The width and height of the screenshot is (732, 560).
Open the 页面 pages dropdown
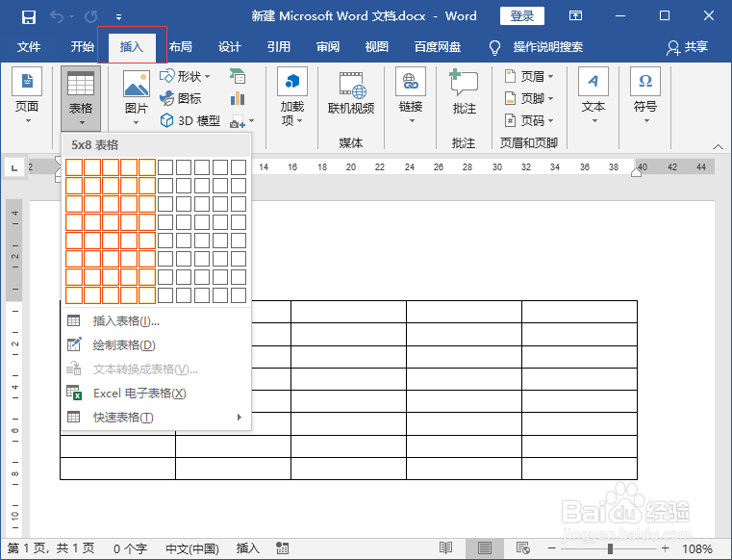click(27, 96)
